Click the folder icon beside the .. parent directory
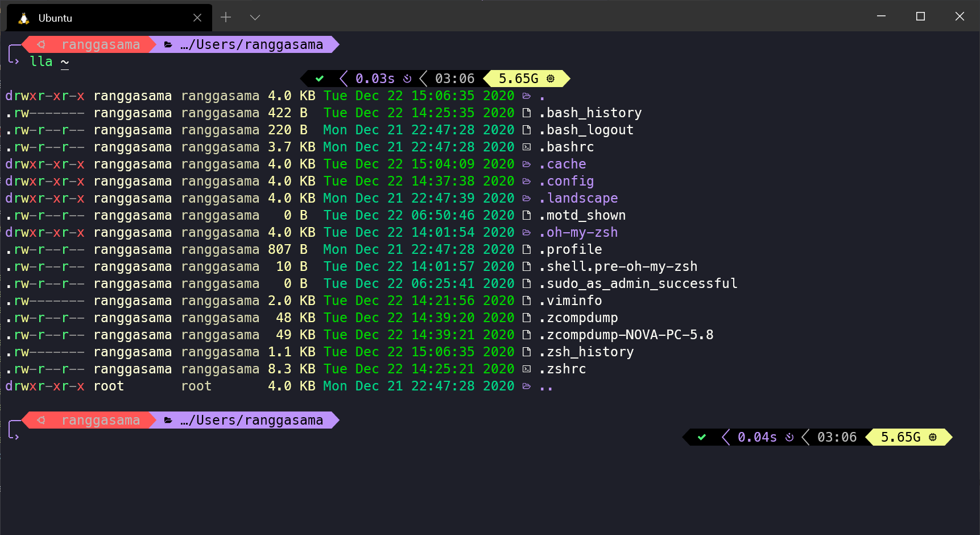The image size is (980, 535). click(526, 386)
